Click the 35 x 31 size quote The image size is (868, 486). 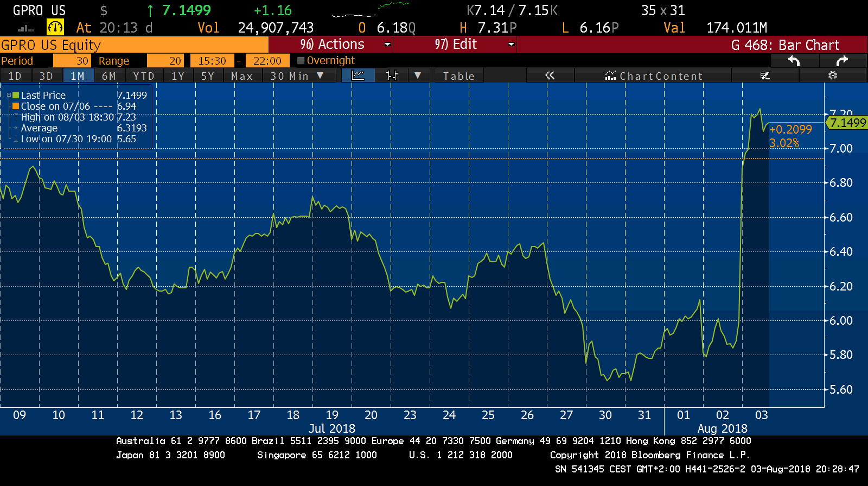pos(663,10)
